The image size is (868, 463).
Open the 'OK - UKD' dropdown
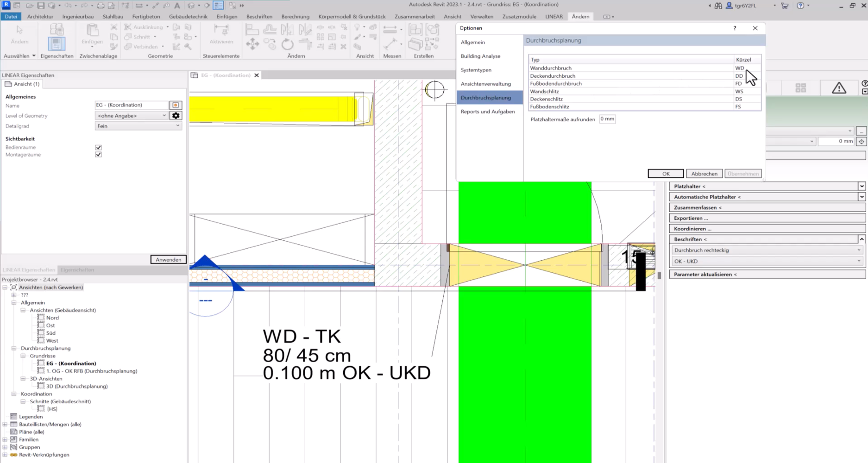pyautogui.click(x=767, y=261)
